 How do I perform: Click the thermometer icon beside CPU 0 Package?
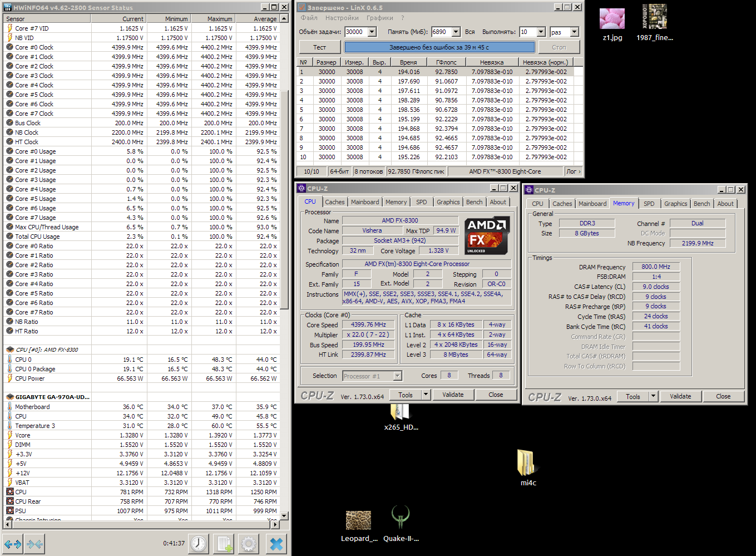click(9, 369)
